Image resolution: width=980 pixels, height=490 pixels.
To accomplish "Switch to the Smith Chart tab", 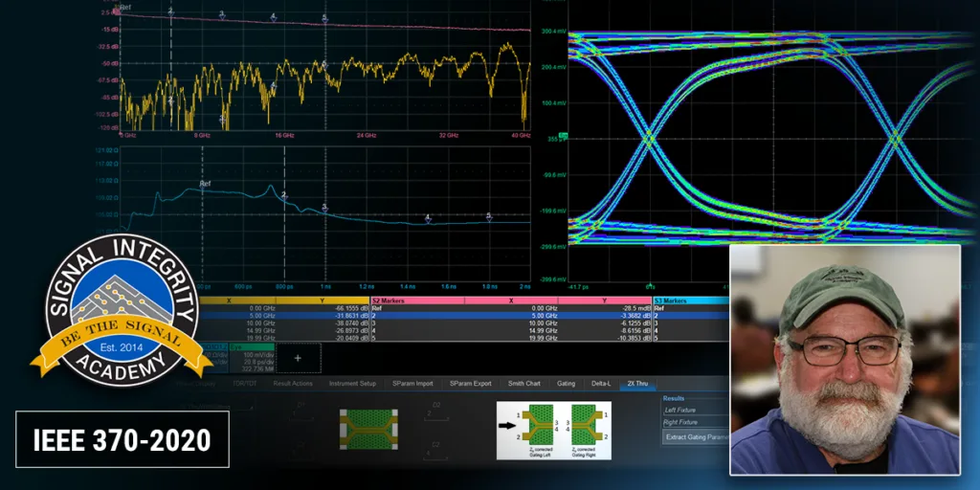I will click(523, 383).
